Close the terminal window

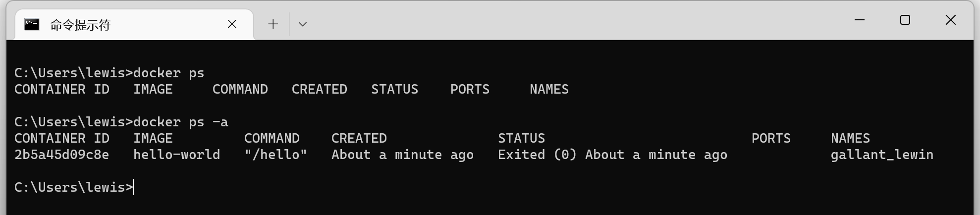(951, 20)
